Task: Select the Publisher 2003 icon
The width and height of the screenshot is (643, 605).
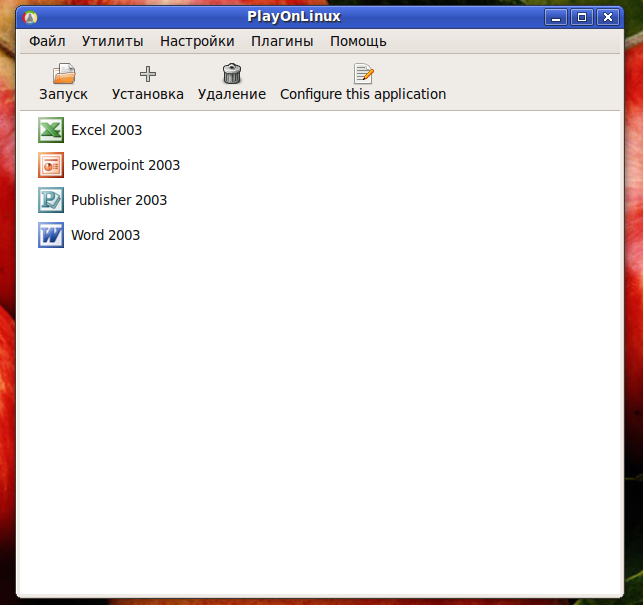Action: 50,200
